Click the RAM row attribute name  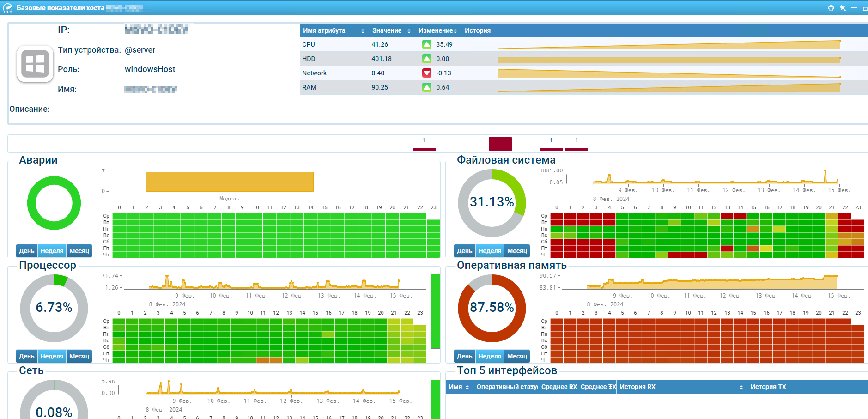click(309, 87)
